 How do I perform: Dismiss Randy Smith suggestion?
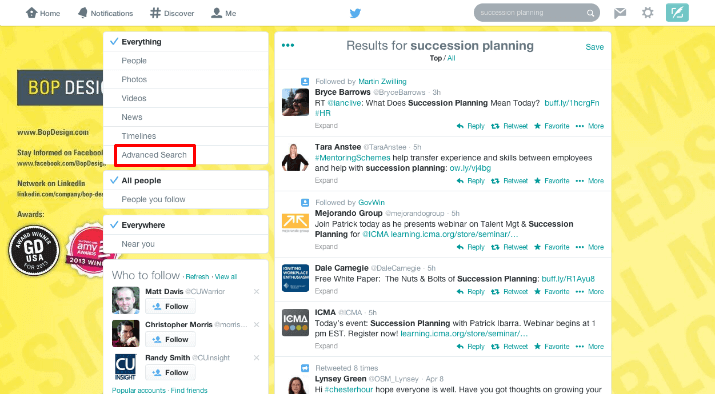click(x=256, y=358)
